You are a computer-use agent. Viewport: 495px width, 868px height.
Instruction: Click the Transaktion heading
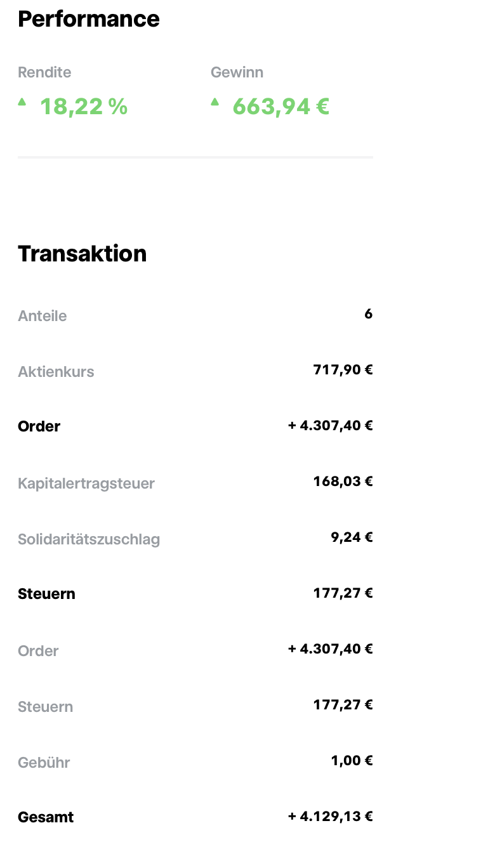tap(82, 253)
